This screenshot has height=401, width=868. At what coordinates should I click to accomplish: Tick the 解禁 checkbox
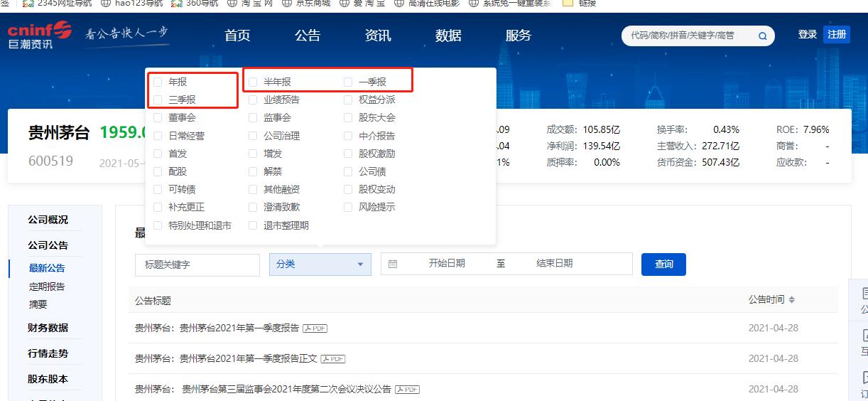pos(253,172)
